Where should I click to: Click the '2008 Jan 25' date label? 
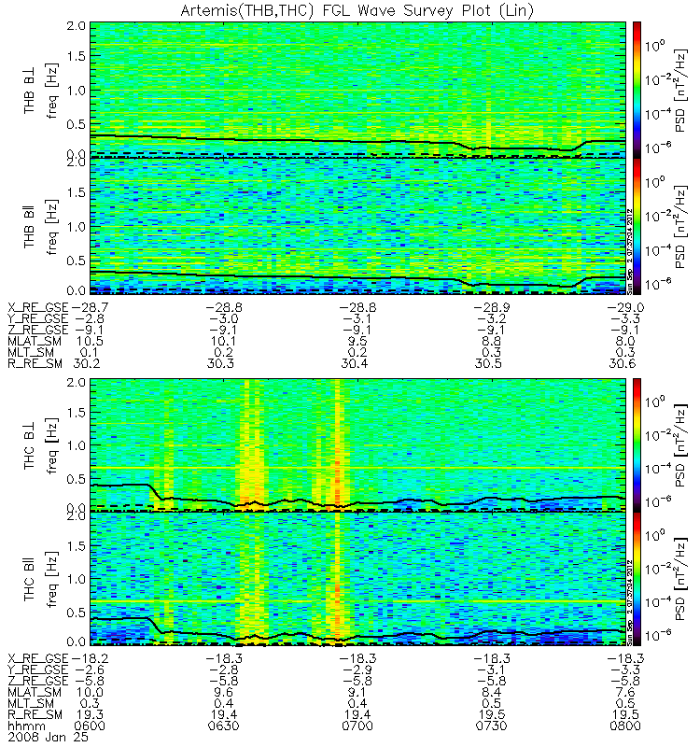(49, 737)
